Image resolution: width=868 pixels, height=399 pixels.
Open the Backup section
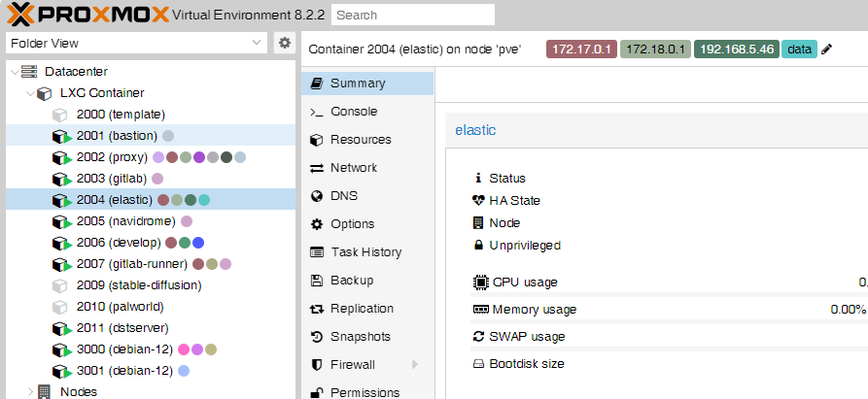352,281
